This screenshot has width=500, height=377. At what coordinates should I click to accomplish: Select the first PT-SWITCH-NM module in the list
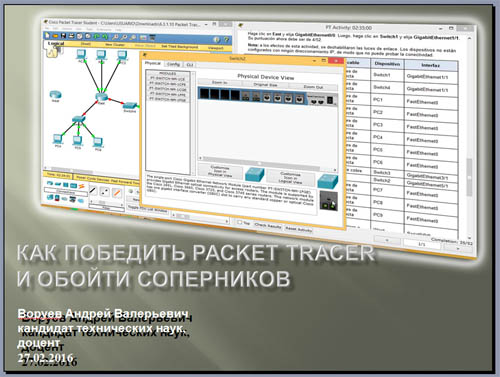point(167,78)
